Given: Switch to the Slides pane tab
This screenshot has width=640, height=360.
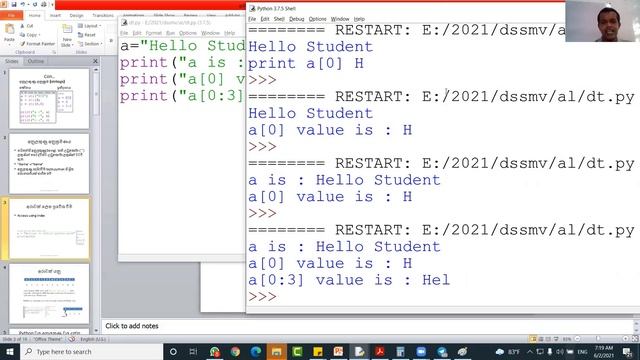Looking at the screenshot, I should (x=11, y=61).
